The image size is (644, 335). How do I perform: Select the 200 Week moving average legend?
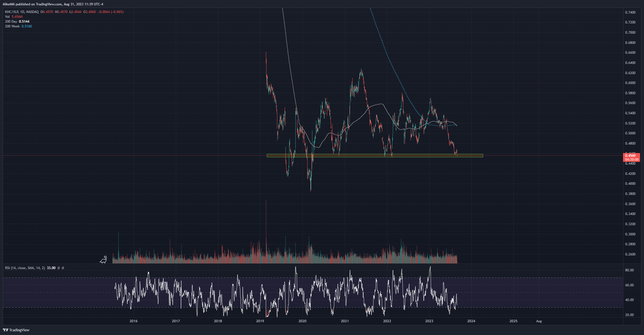tap(18, 26)
